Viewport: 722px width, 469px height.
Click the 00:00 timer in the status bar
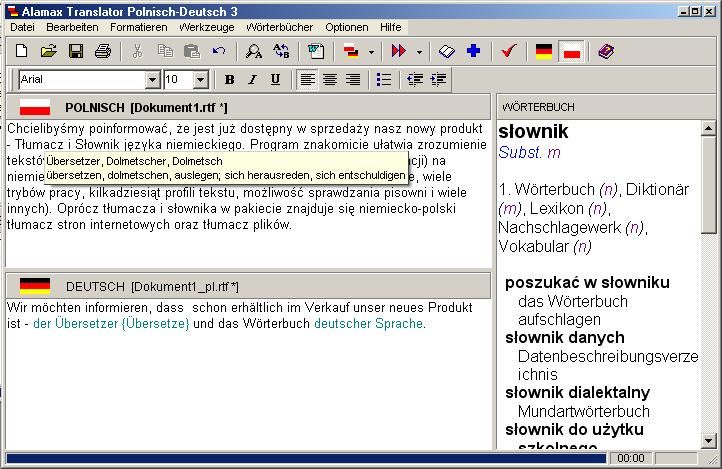[x=631, y=458]
